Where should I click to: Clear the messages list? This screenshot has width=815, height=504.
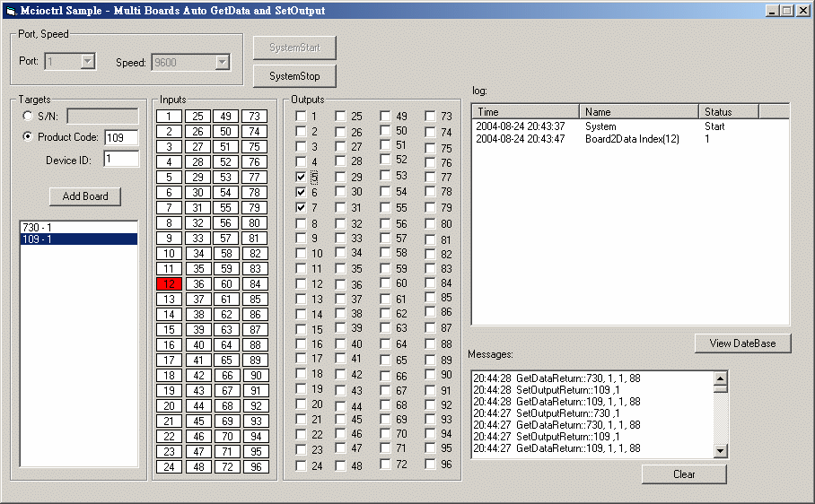(684, 474)
